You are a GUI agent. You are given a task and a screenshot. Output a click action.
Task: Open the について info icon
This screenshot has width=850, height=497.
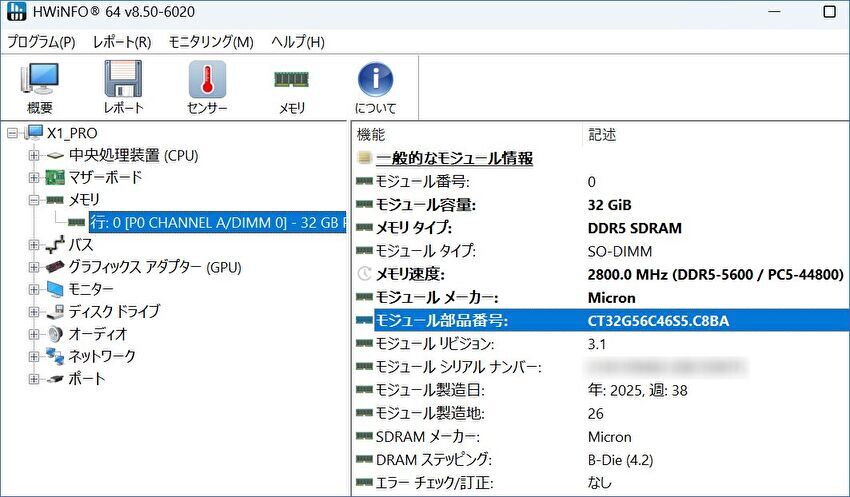point(375,79)
